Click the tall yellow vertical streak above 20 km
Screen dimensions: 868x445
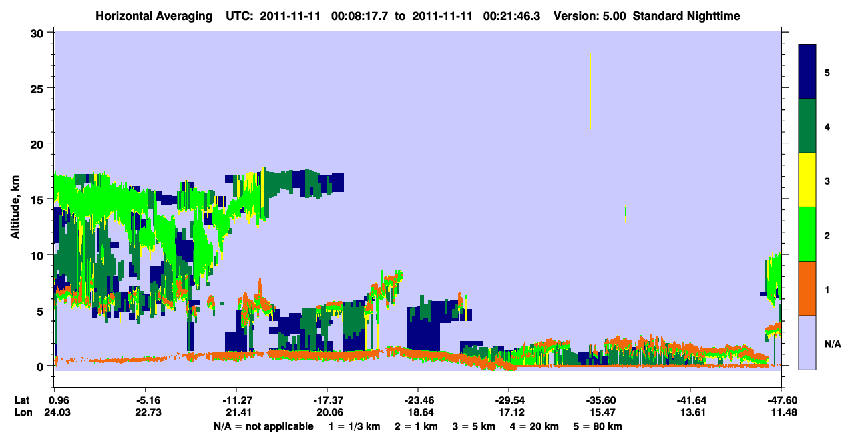coord(590,91)
